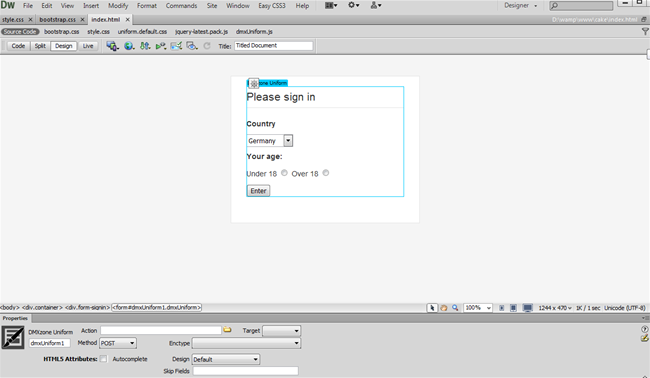Screen dimensions: 650x378
Task: Click the Skip Fields input field
Action: click(245, 371)
